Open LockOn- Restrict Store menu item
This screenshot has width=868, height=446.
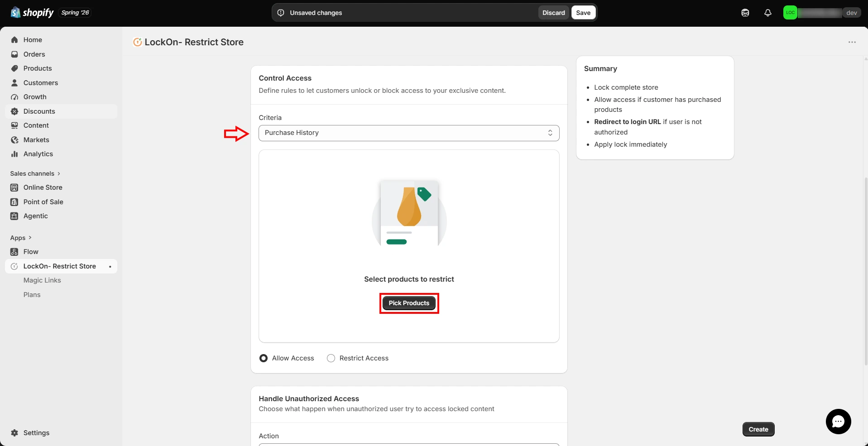61,266
